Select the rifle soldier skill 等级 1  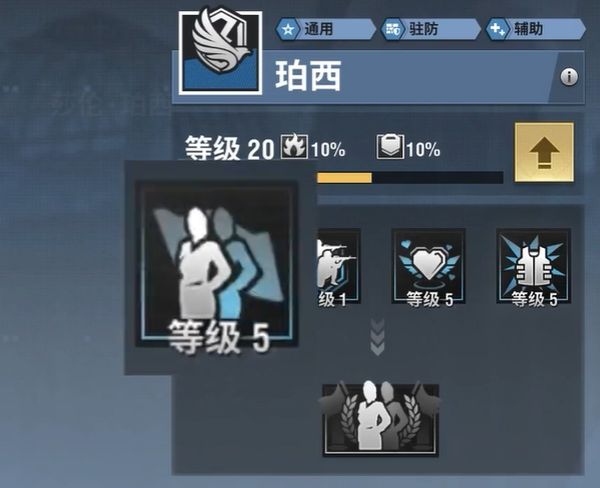click(x=339, y=267)
